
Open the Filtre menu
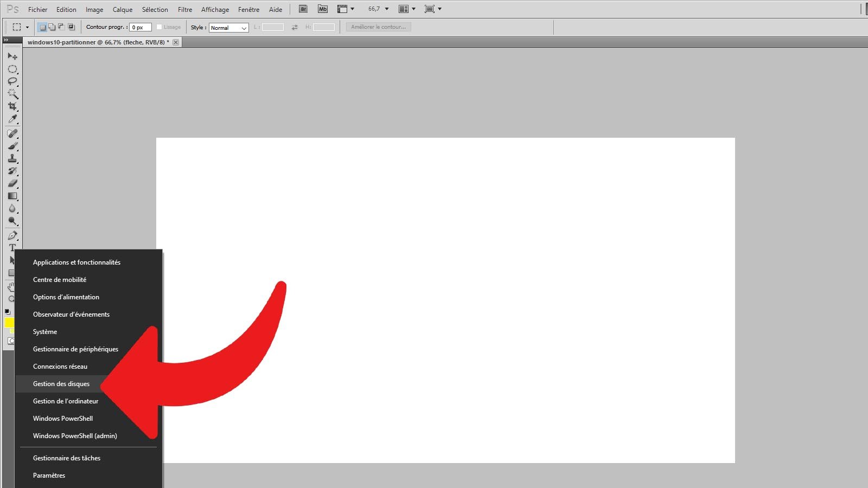185,10
